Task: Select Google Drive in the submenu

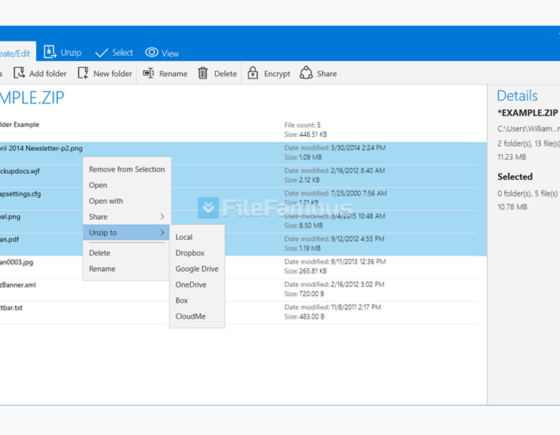Action: (x=197, y=269)
